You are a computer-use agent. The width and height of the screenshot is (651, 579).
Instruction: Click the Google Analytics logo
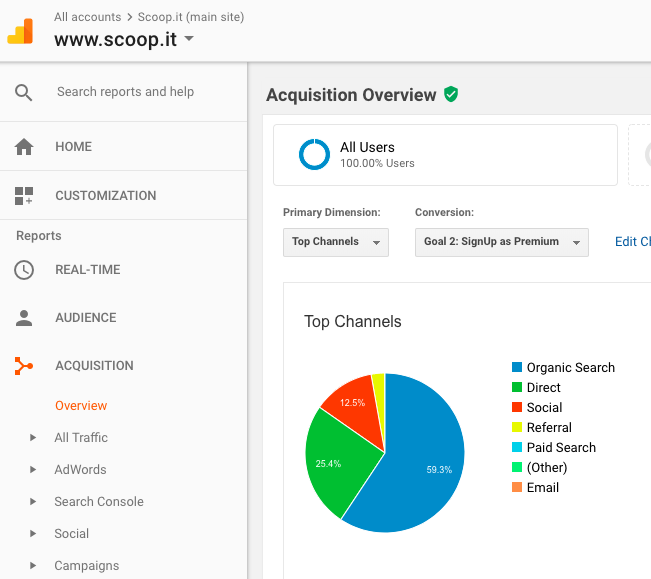pyautogui.click(x=20, y=31)
